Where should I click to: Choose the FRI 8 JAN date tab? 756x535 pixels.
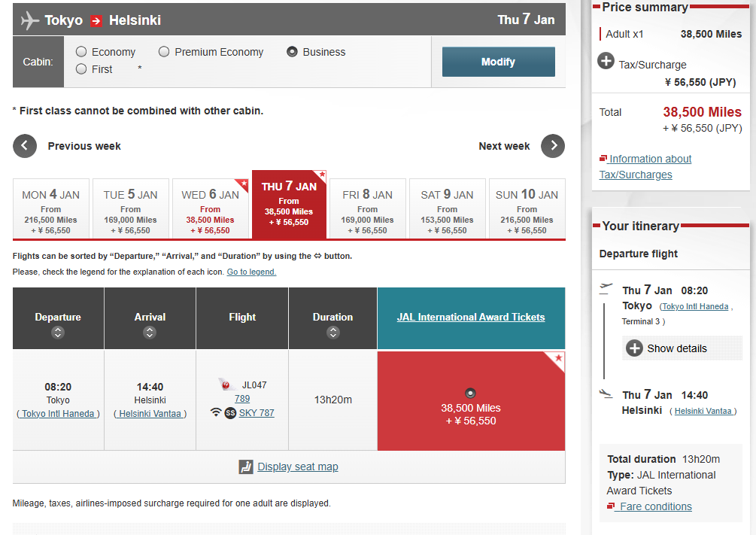(x=367, y=209)
